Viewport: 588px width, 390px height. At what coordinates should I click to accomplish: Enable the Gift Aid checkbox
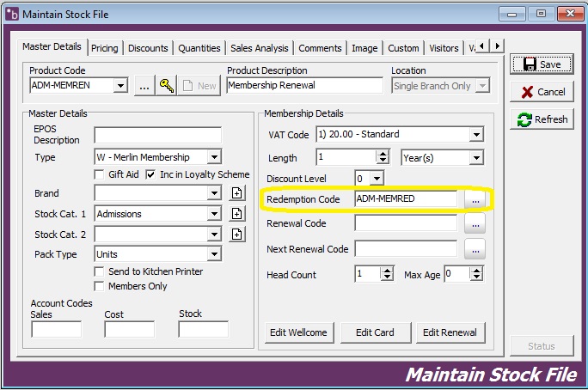tap(100, 175)
